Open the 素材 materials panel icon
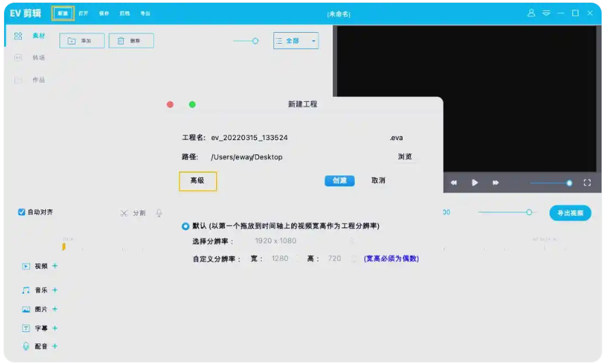 click(x=18, y=36)
